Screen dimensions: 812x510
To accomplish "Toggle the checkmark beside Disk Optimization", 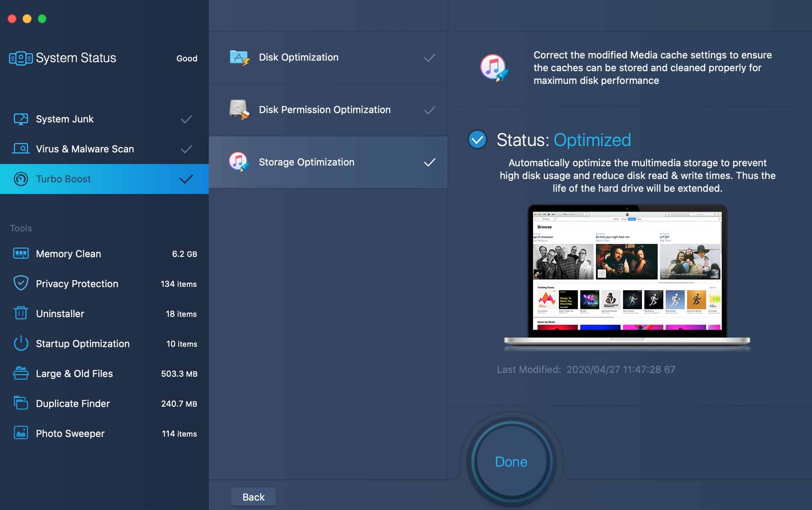I will coord(430,57).
